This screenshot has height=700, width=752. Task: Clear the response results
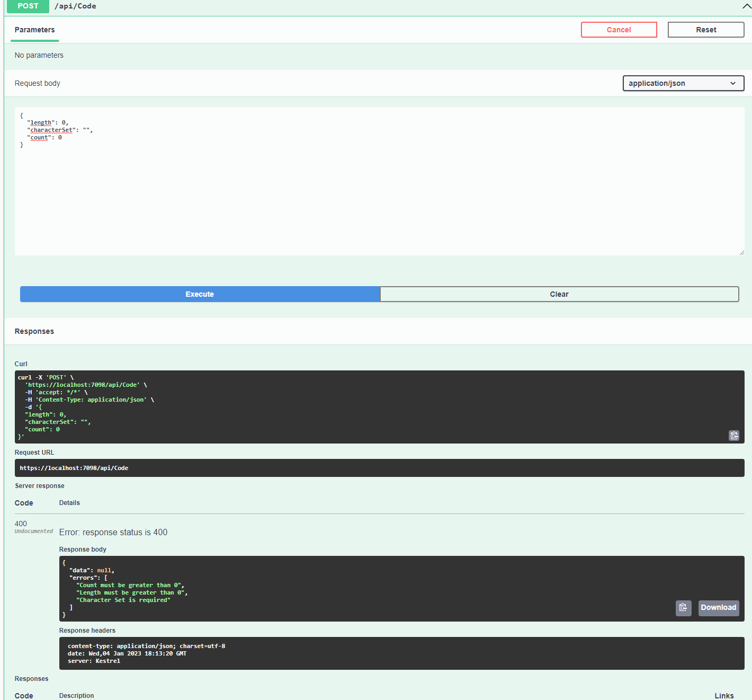(559, 294)
